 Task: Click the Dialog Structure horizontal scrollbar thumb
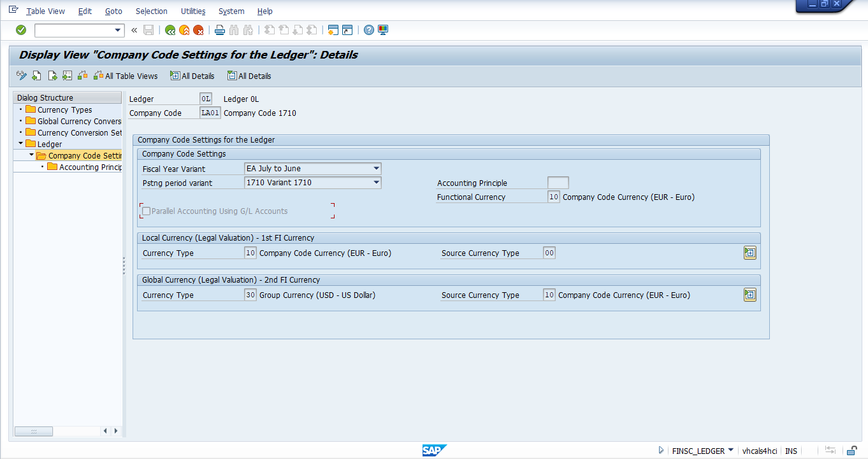tap(34, 431)
